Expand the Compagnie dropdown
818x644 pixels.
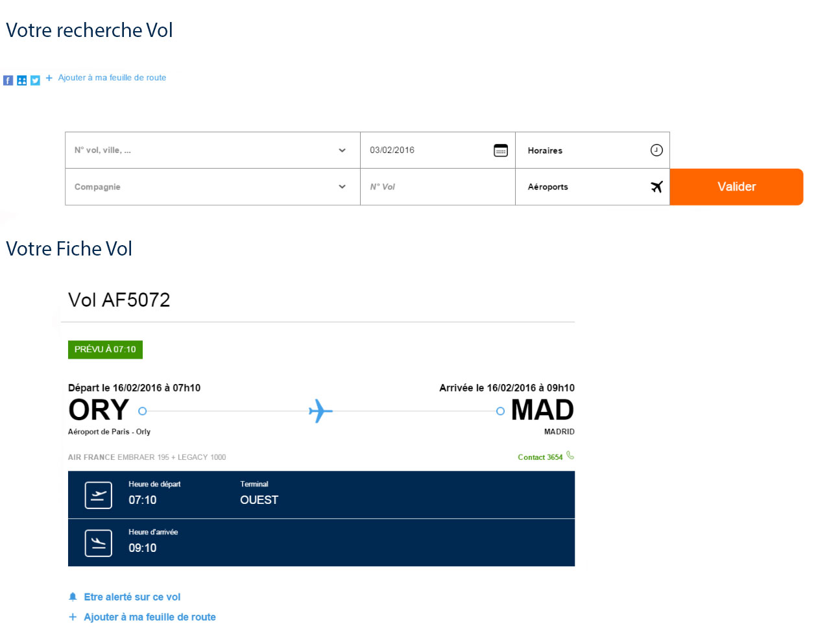coord(213,187)
